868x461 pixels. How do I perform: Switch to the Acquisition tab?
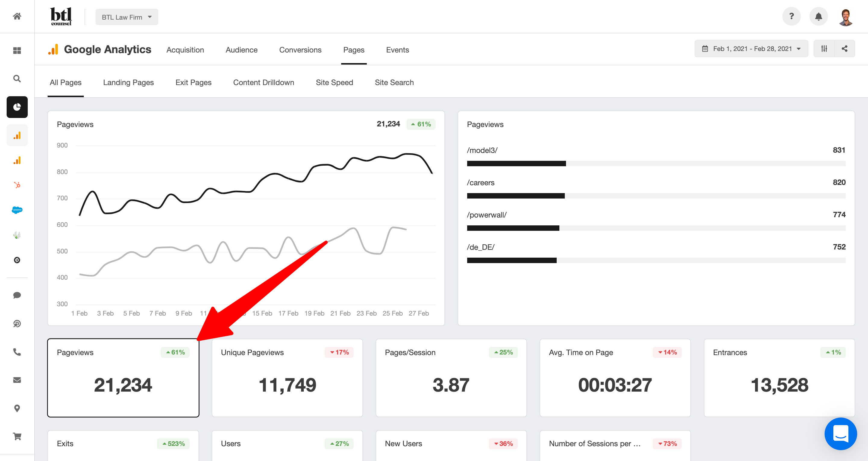pos(185,50)
